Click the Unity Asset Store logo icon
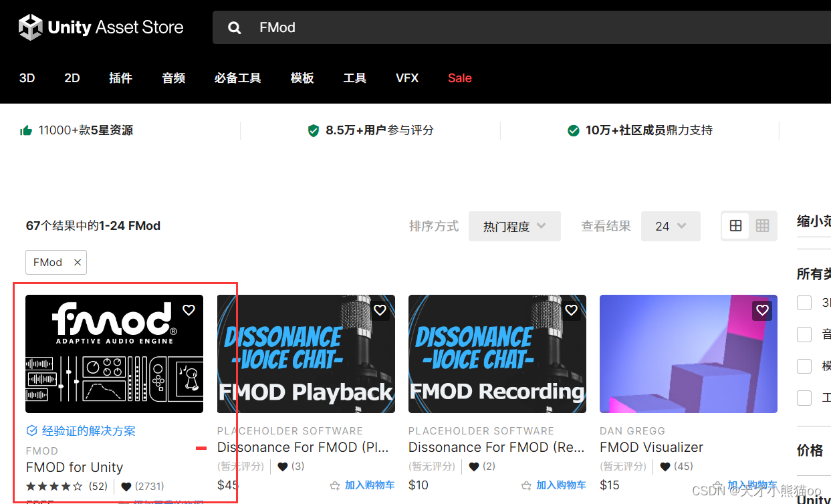This screenshot has width=831, height=504. 29,27
